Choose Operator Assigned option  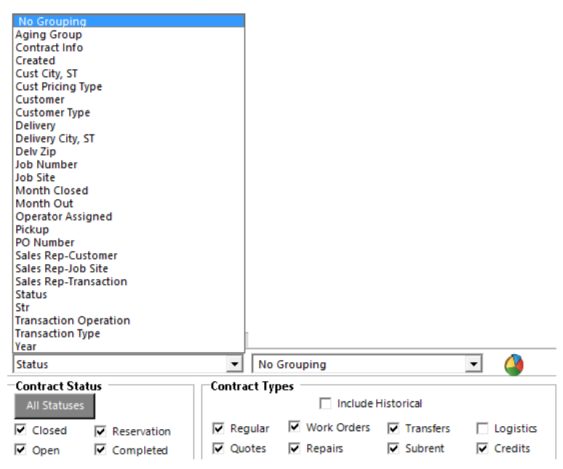click(x=129, y=217)
